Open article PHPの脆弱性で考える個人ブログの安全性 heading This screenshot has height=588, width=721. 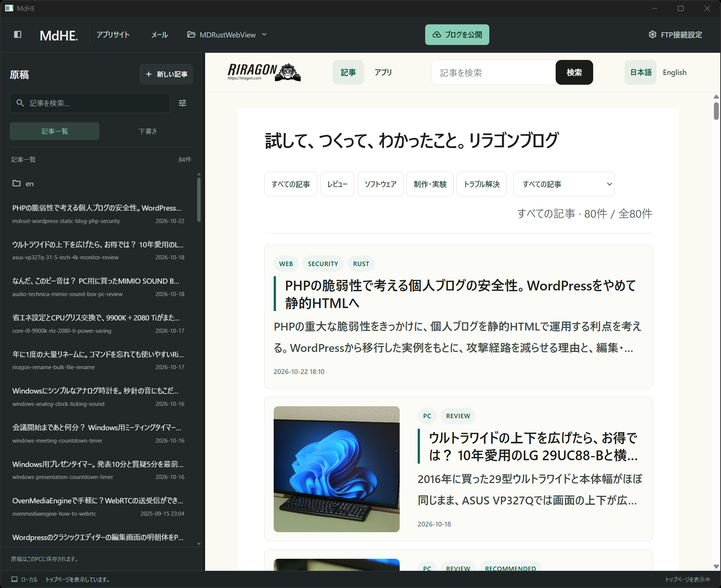pos(460,294)
